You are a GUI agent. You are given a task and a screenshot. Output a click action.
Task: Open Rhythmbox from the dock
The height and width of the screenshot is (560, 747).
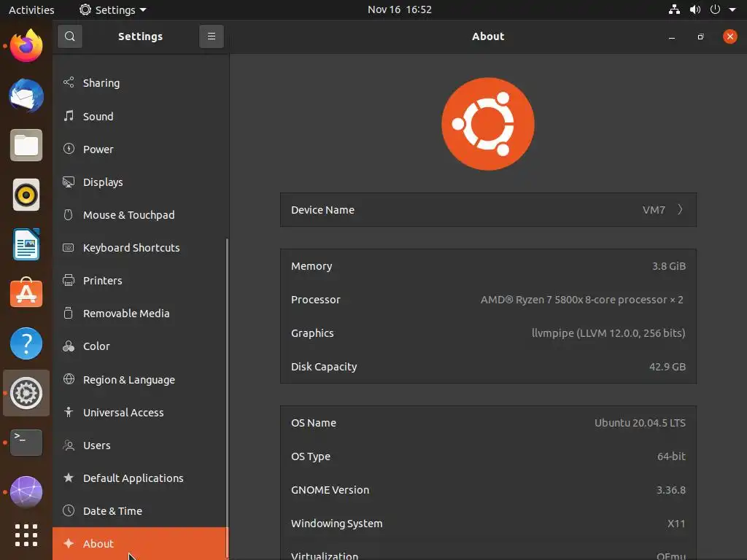pyautogui.click(x=26, y=195)
